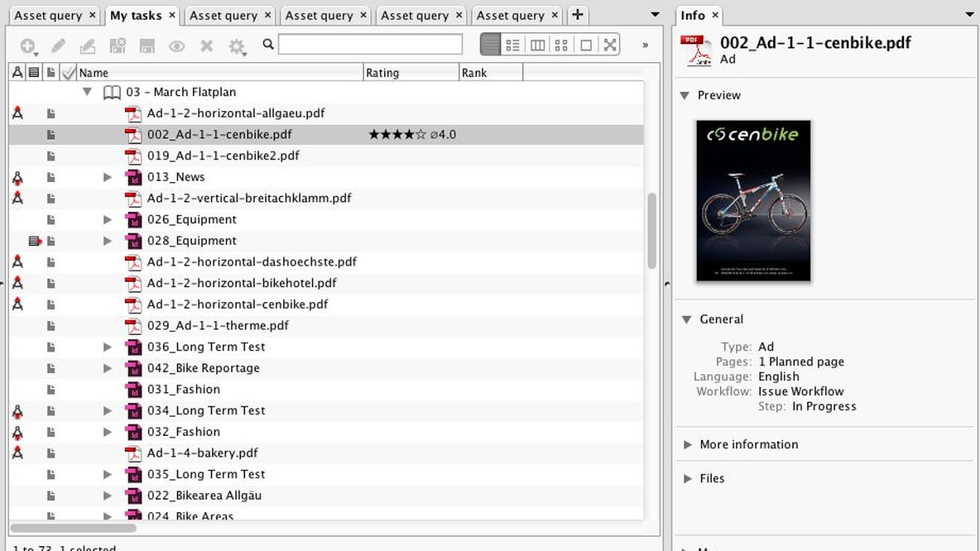Expand the 032_Fashion item

pyautogui.click(x=108, y=432)
